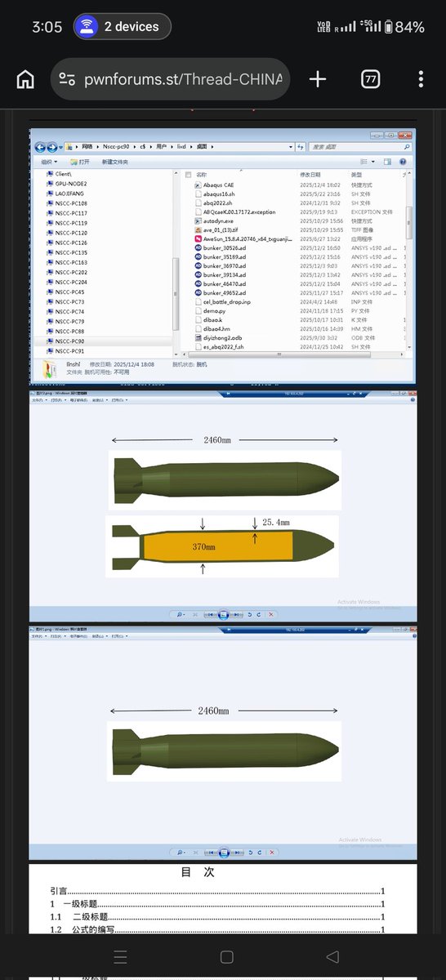Screen dimensions: 446x980
Task: Edit the pwnforums.st address bar URL
Action: click(x=183, y=79)
